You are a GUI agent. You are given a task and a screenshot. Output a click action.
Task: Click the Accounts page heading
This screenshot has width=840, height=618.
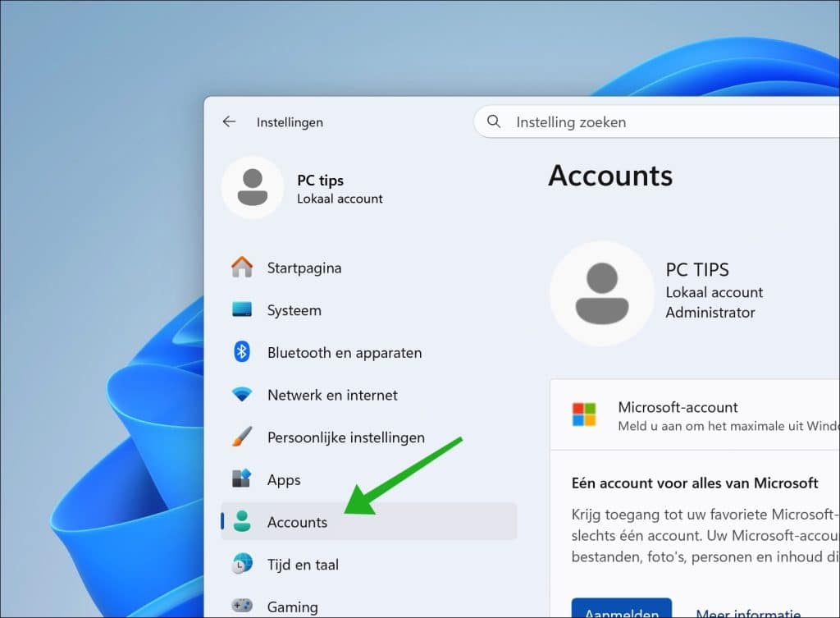pyautogui.click(x=610, y=176)
